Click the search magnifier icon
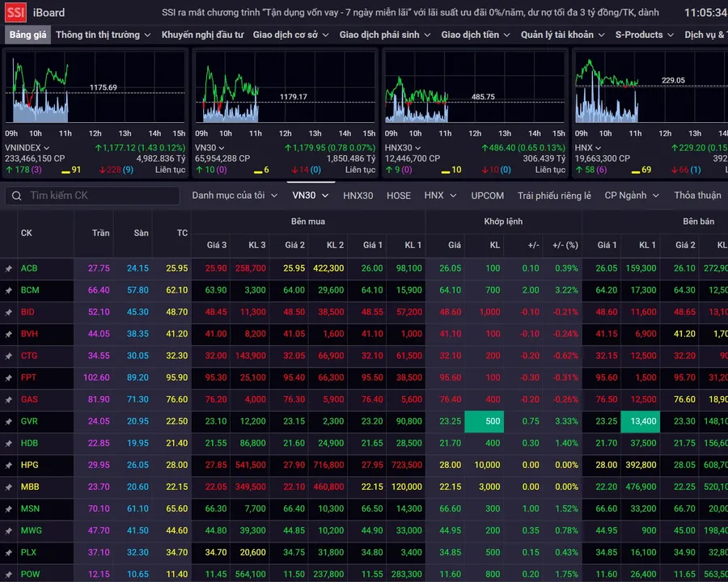Viewport: 728px width, 582px height. 17,196
